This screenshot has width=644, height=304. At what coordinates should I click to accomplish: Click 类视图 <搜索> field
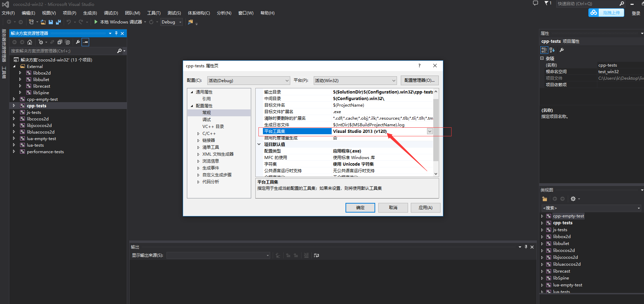[x=591, y=208]
